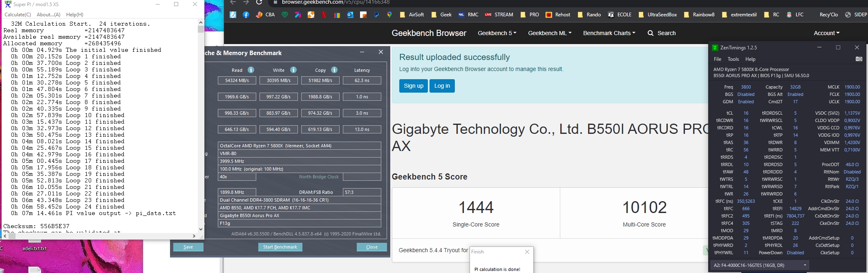Open the Rainbow8 bookmark folder
The image size is (868, 273).
pyautogui.click(x=699, y=15)
